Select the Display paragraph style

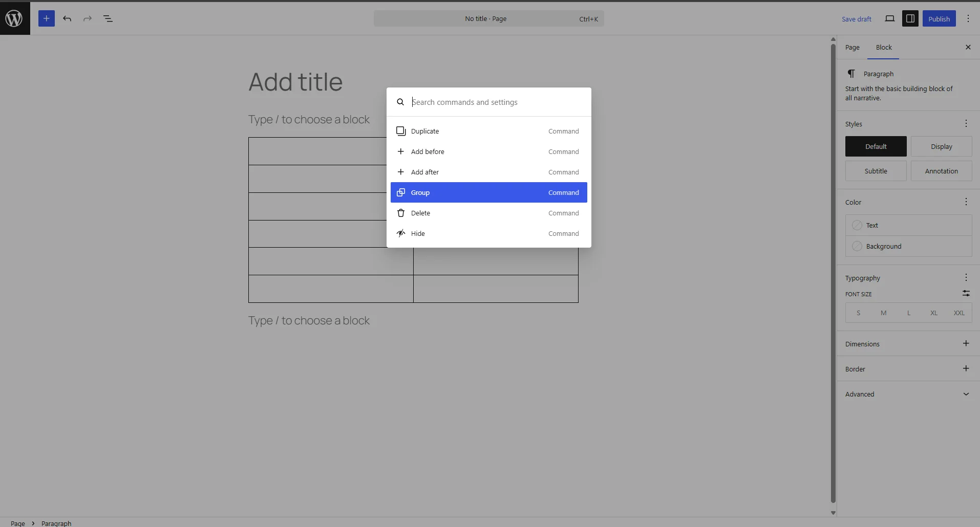point(942,146)
